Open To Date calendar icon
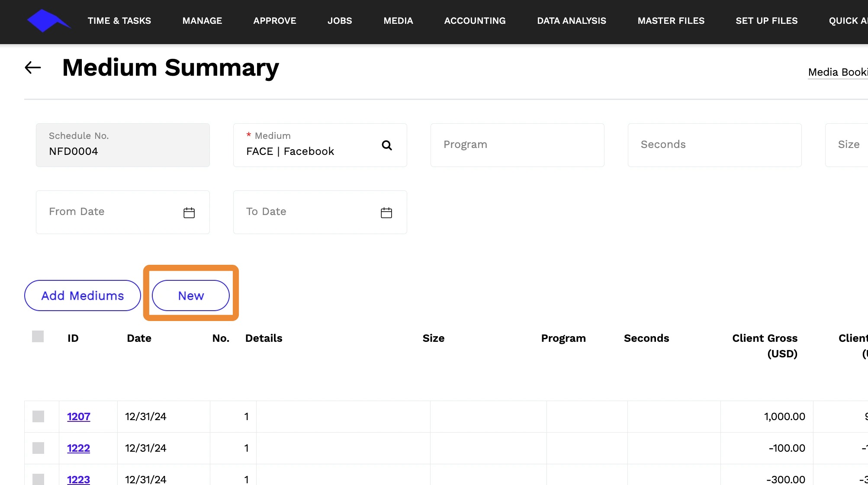The width and height of the screenshot is (868, 485). coord(386,212)
